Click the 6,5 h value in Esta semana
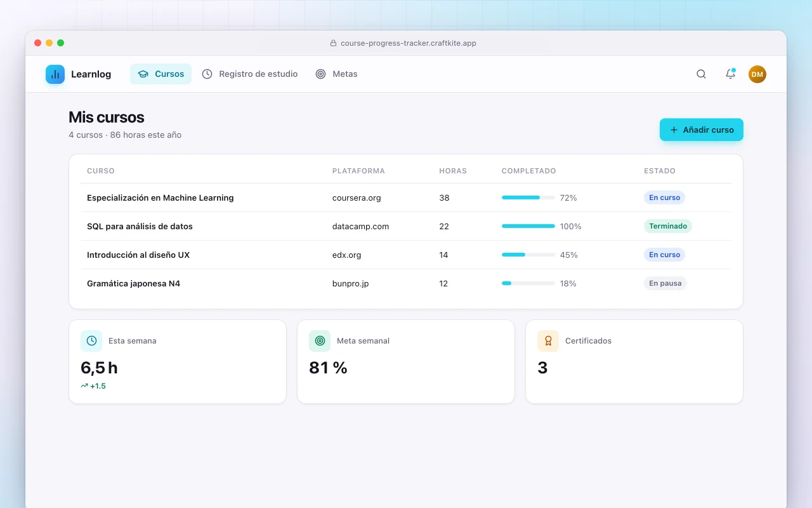Image resolution: width=812 pixels, height=508 pixels. click(99, 368)
